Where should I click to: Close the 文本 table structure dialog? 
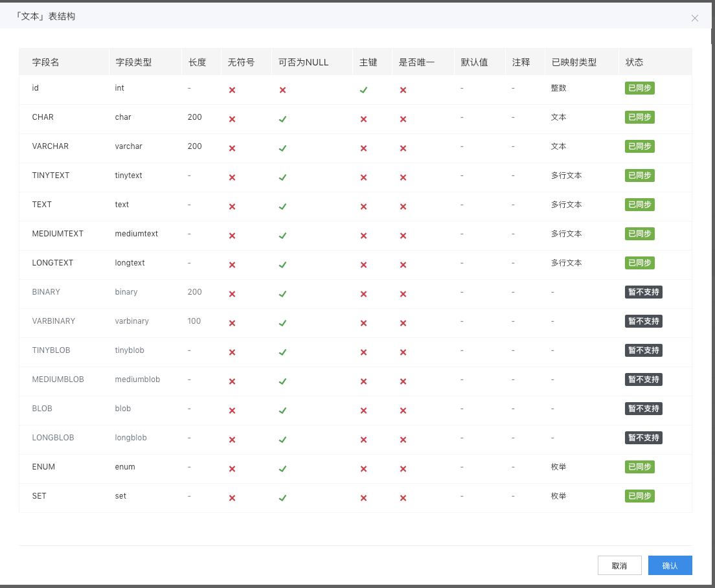(695, 18)
